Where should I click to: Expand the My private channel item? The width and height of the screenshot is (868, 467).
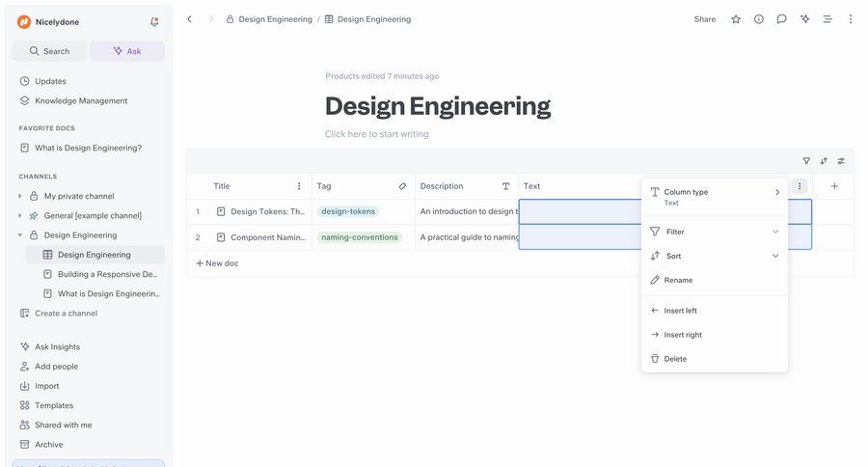tap(20, 196)
